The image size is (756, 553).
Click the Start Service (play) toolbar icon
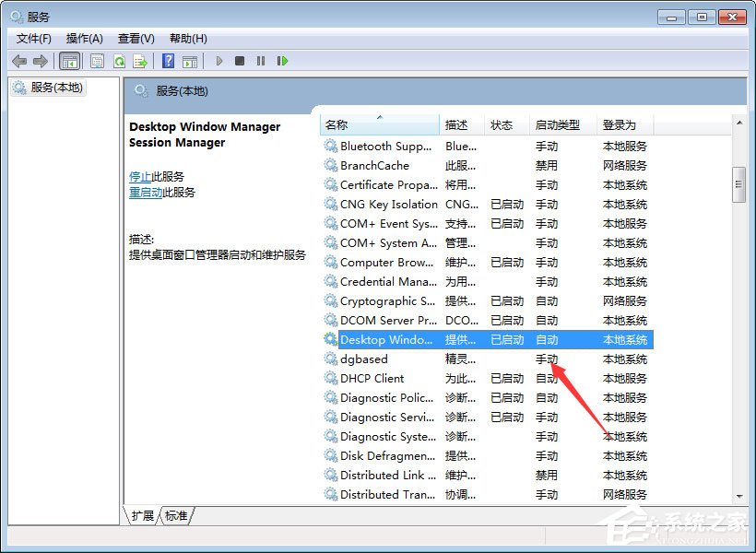click(x=219, y=61)
